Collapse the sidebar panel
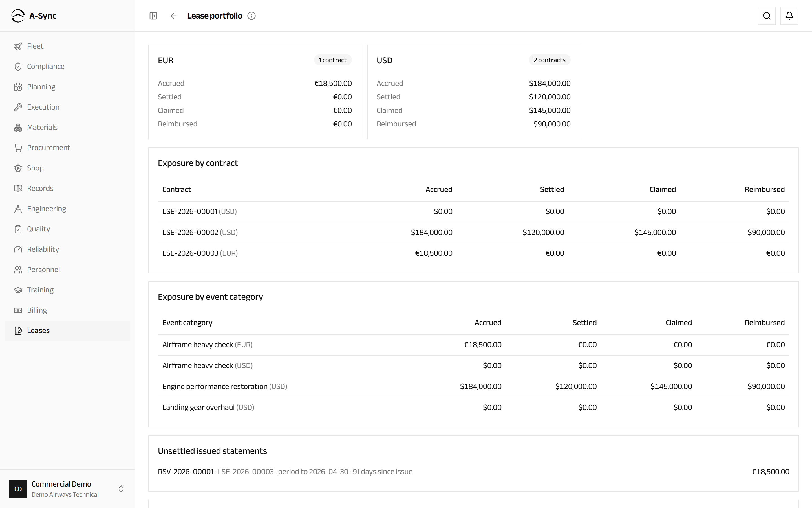The image size is (812, 508). click(x=153, y=16)
